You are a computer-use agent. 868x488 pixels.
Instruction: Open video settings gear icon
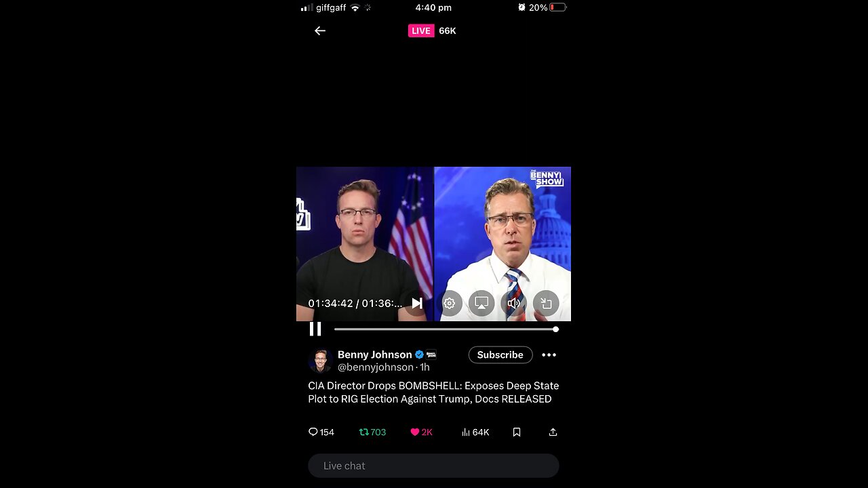pos(450,304)
